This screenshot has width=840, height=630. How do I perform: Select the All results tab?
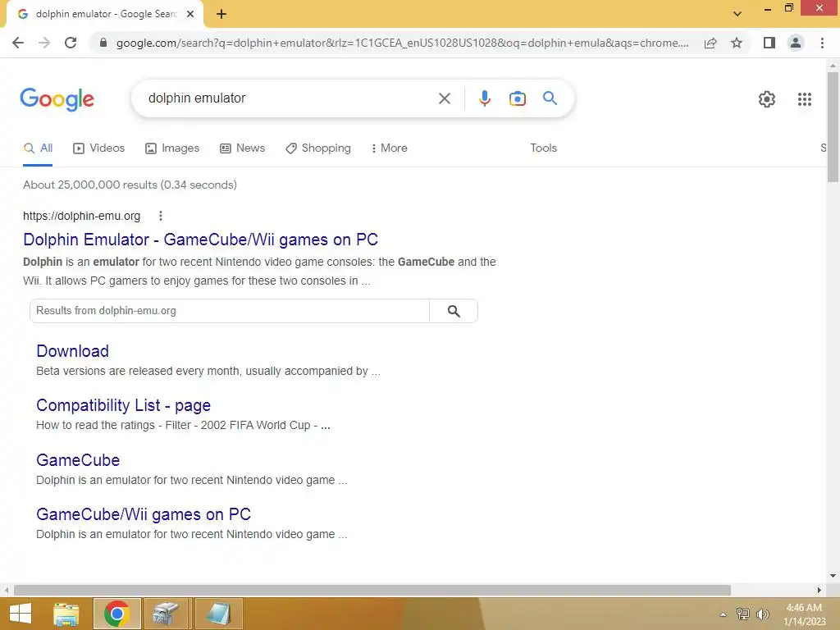tap(38, 148)
